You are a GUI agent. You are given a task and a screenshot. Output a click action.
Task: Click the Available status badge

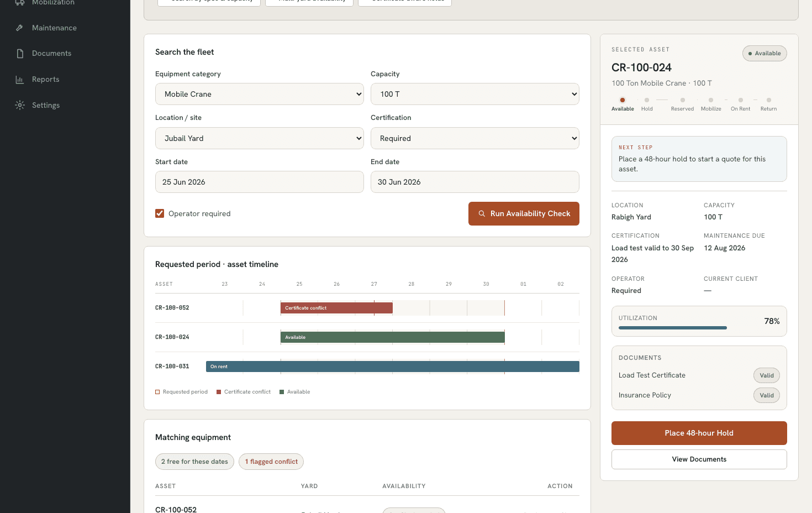tap(764, 54)
